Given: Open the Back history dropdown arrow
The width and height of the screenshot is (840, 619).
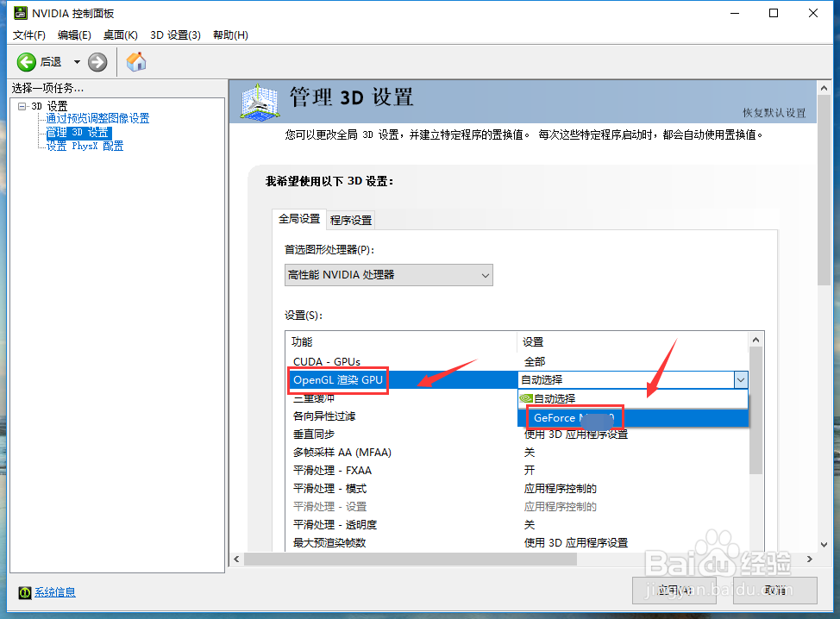Looking at the screenshot, I should (x=77, y=62).
